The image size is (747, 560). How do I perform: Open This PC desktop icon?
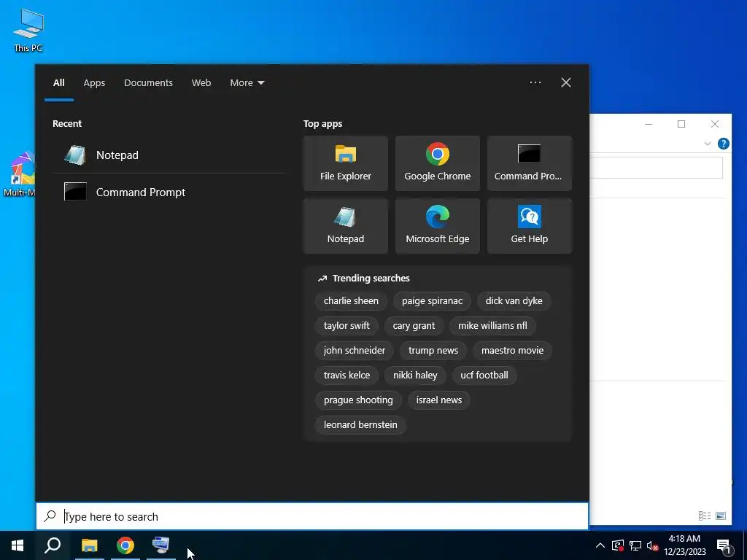coord(28,31)
